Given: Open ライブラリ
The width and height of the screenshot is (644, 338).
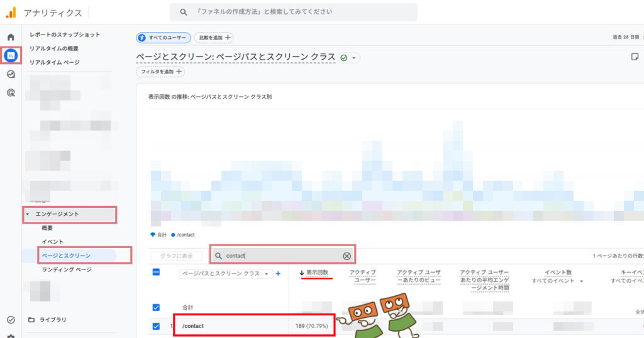Looking at the screenshot, I should coord(53,320).
